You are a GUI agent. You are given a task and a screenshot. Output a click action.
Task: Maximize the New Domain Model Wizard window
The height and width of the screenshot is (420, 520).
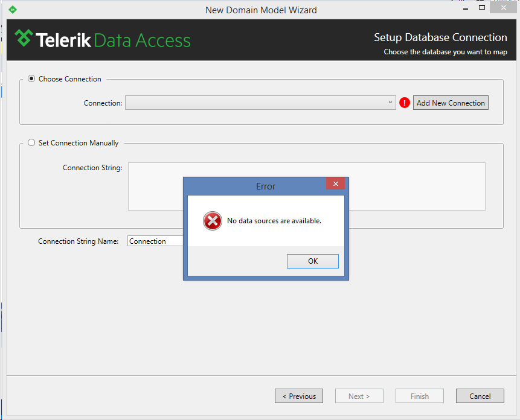[x=482, y=7]
